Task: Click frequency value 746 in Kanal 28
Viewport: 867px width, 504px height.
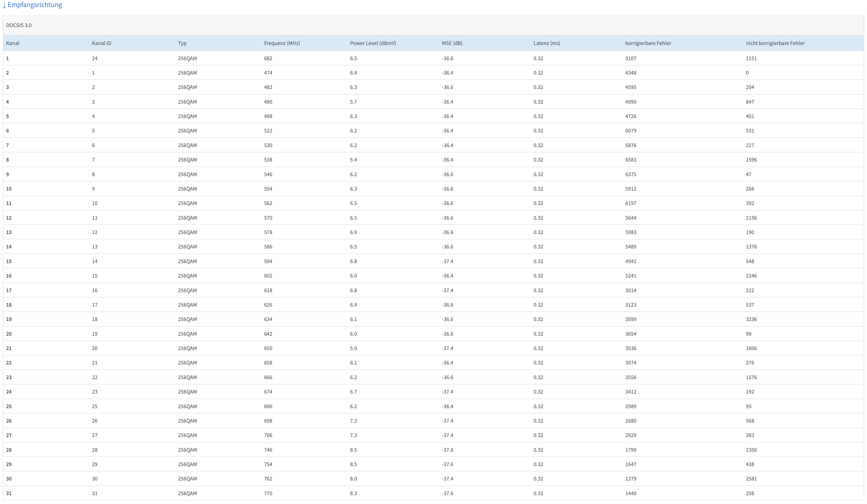Action: (x=268, y=450)
